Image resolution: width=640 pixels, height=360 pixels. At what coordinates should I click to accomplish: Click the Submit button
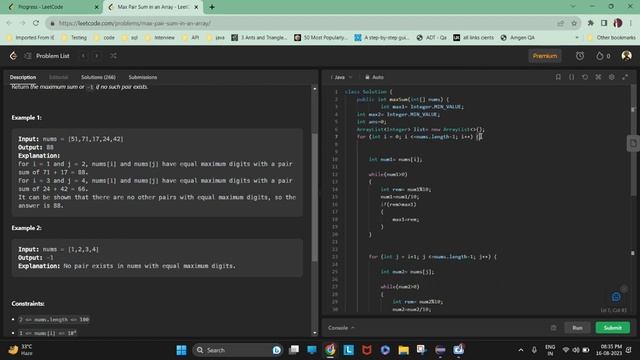pos(613,328)
